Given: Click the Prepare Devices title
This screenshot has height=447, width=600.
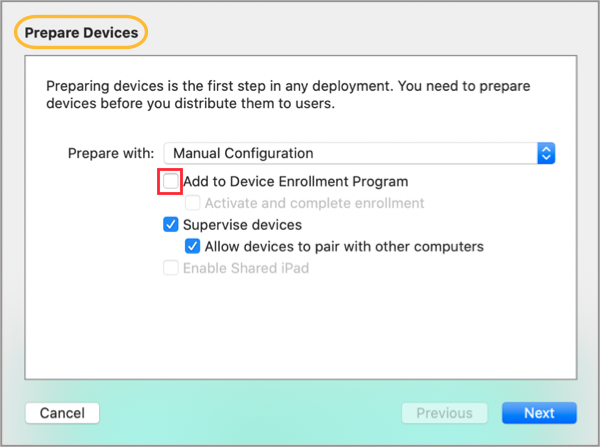Looking at the screenshot, I should point(81,33).
